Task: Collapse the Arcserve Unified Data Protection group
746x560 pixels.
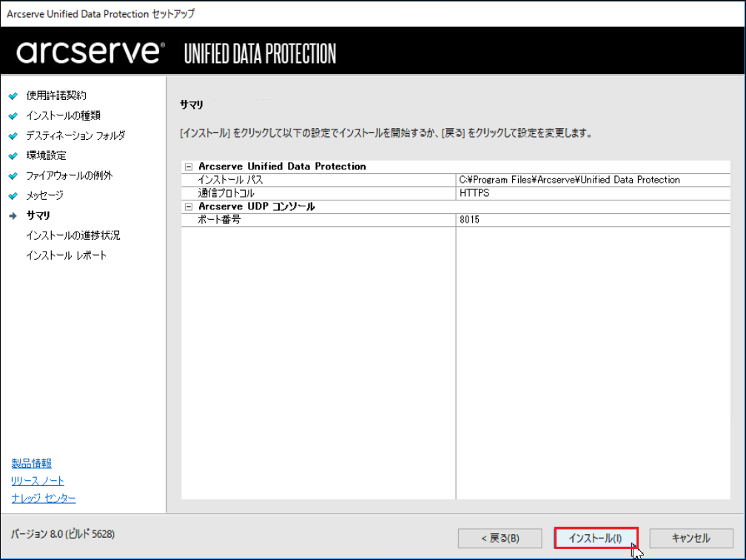Action: (x=189, y=166)
